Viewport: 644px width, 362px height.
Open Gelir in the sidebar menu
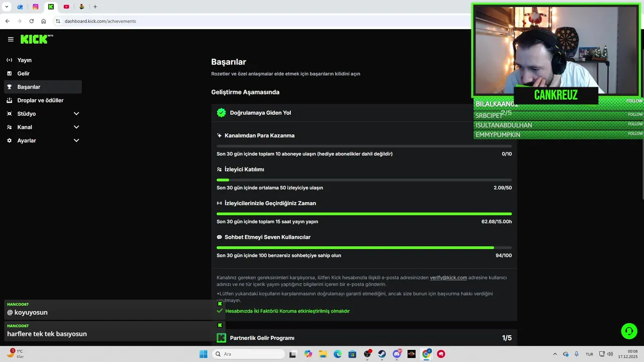pos(43,73)
